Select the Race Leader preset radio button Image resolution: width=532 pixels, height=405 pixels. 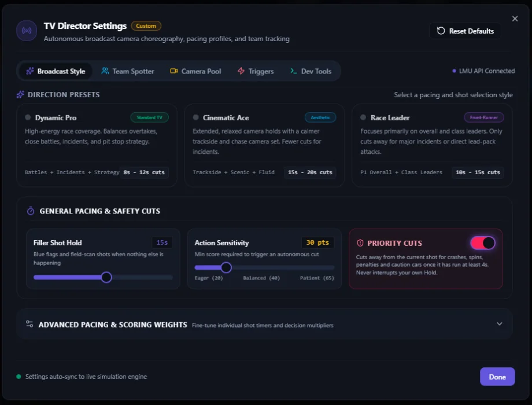pyautogui.click(x=363, y=117)
